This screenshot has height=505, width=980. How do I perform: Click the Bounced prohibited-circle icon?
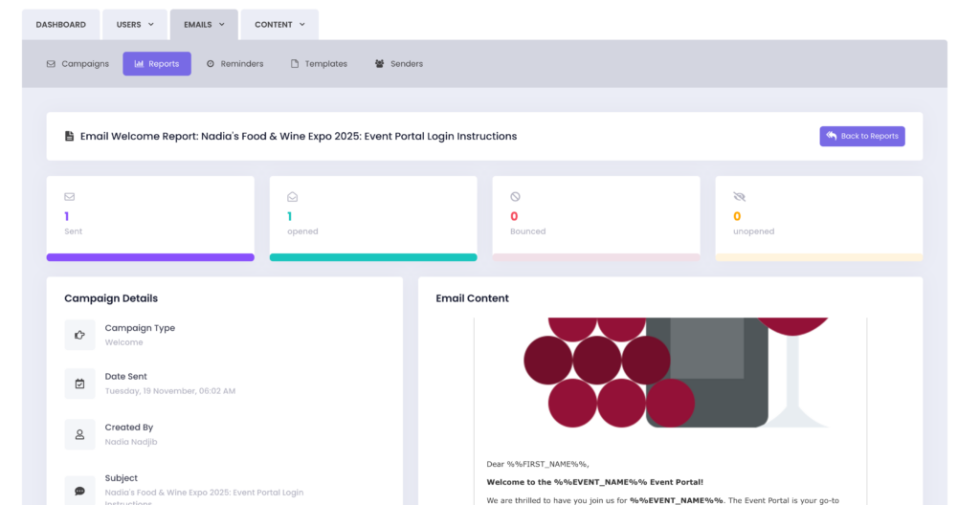[515, 197]
